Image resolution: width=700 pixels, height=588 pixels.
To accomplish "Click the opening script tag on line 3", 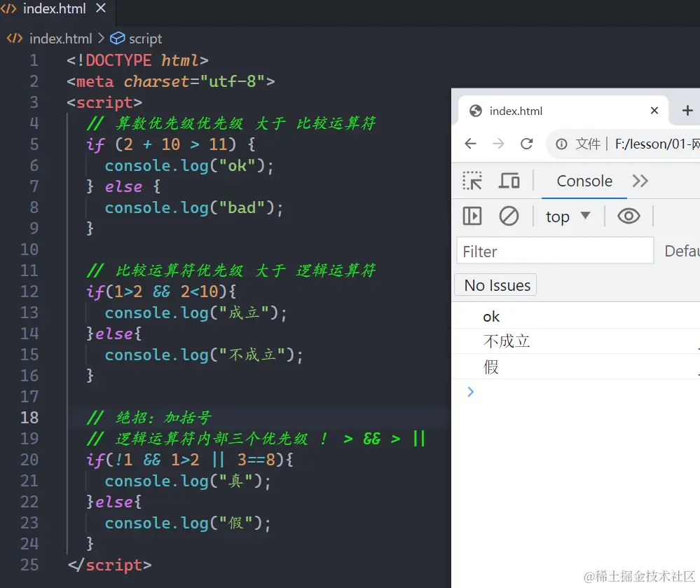I will point(104,102).
